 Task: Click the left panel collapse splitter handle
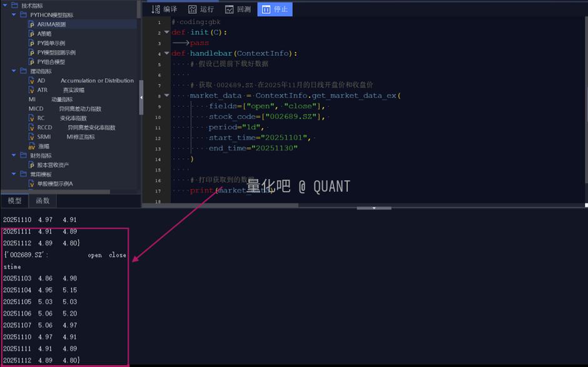(141, 97)
